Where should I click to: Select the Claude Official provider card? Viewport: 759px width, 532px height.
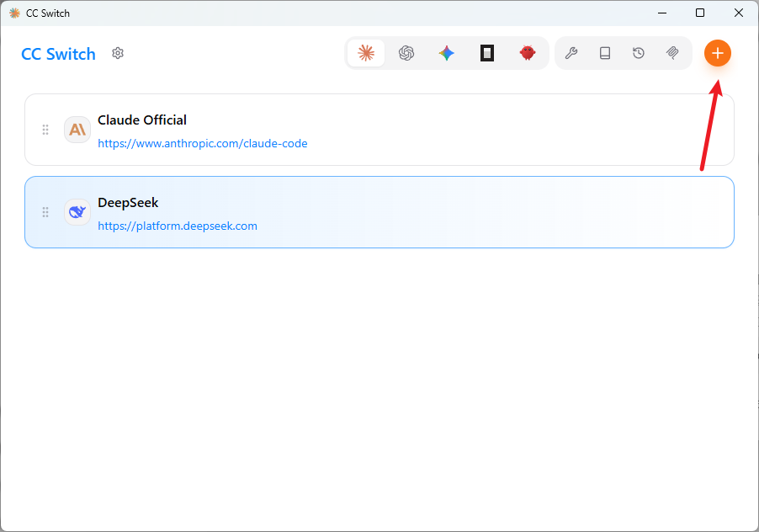tap(379, 130)
